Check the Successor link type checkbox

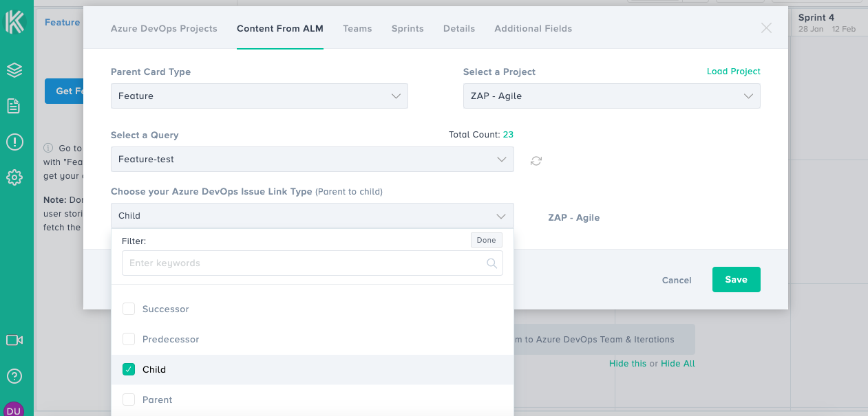coord(129,309)
